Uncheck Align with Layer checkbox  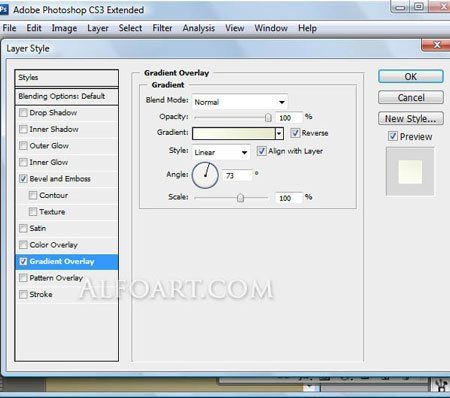click(x=262, y=151)
